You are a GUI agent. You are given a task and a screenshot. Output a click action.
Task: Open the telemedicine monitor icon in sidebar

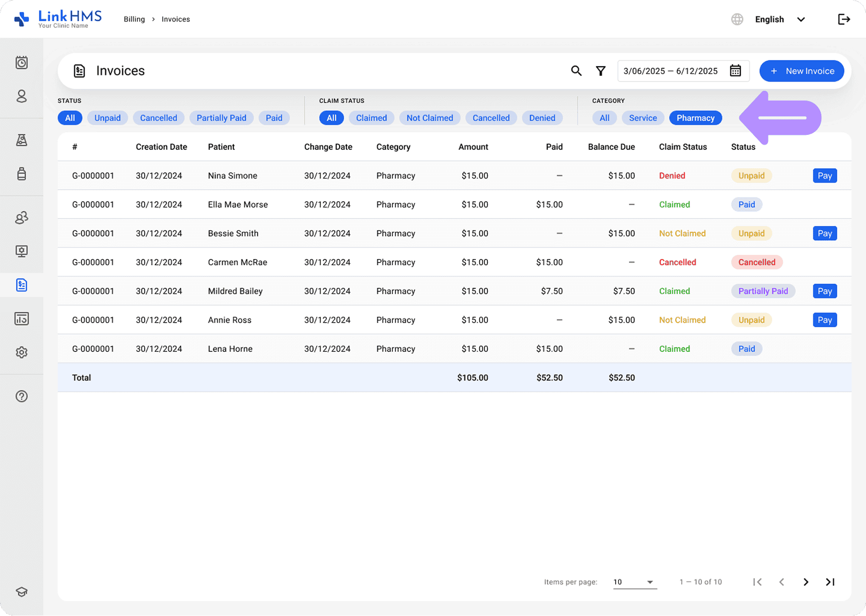click(22, 251)
